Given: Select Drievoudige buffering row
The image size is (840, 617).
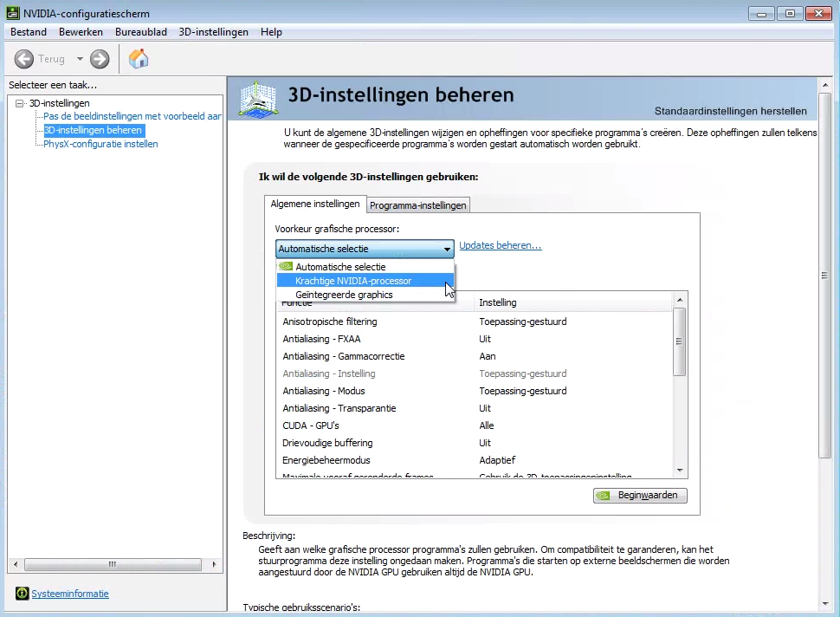Looking at the screenshot, I should [474, 443].
